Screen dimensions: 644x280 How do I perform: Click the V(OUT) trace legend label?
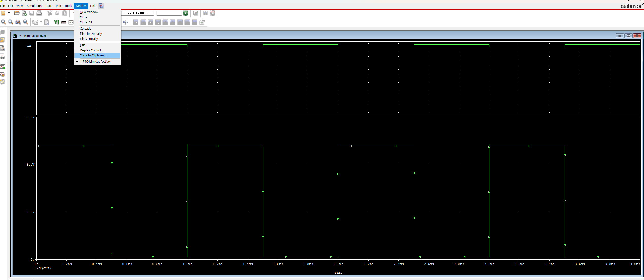45,268
